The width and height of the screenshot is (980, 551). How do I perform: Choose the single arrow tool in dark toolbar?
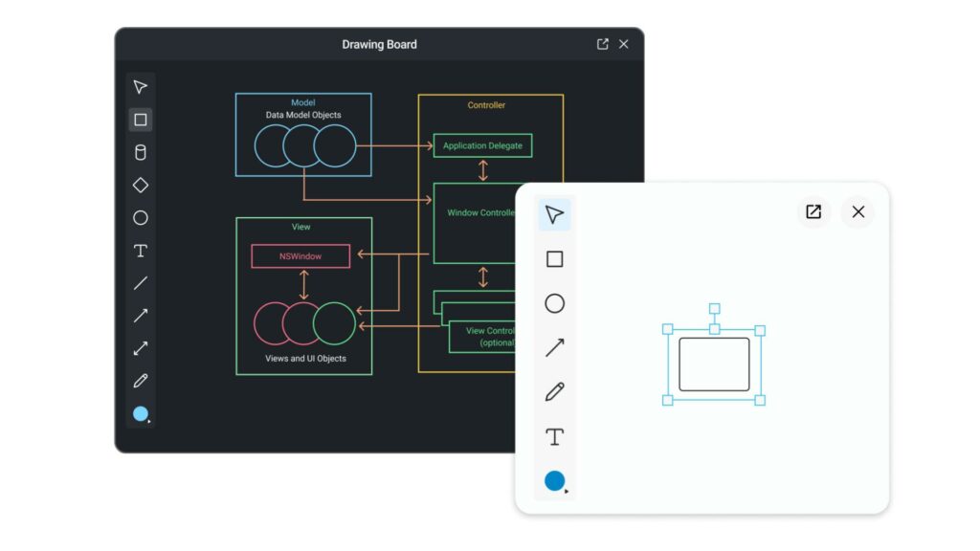tap(141, 316)
